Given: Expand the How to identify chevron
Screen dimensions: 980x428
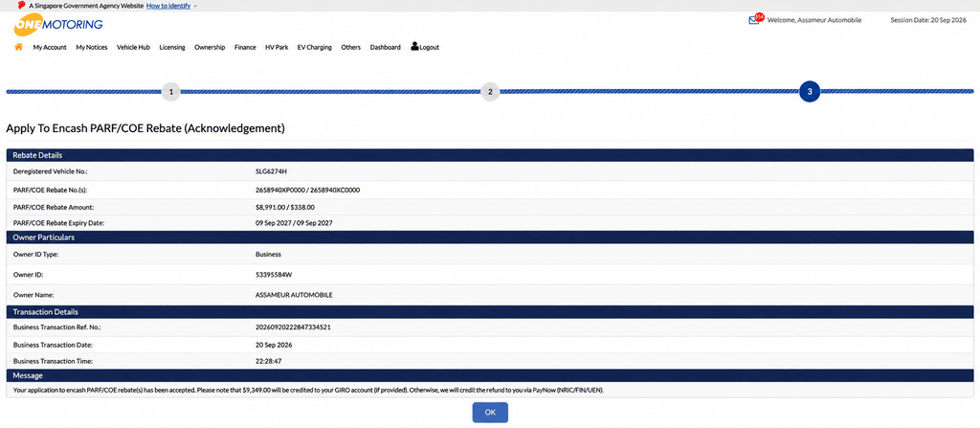Looking at the screenshot, I should (195, 6).
